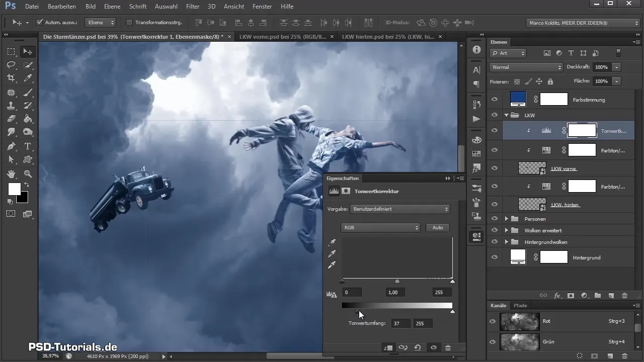This screenshot has height=362, width=644.
Task: Select the Zoom tool
Action: coord(28,174)
